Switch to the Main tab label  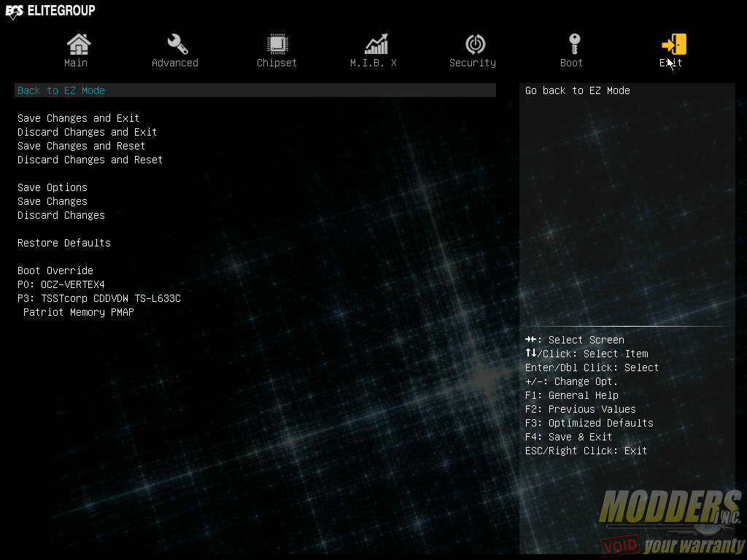[76, 63]
